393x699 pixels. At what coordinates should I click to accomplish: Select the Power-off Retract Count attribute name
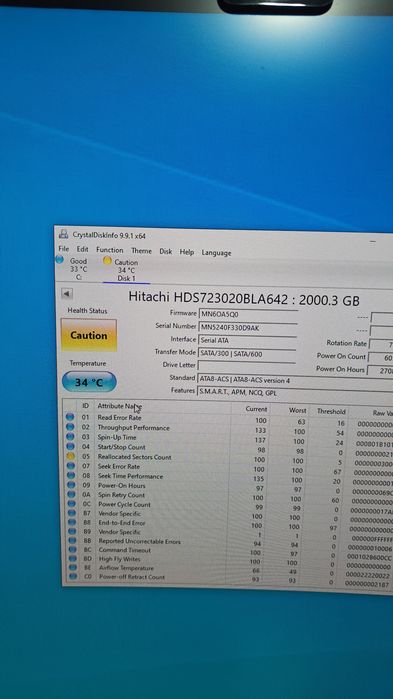[x=132, y=577]
